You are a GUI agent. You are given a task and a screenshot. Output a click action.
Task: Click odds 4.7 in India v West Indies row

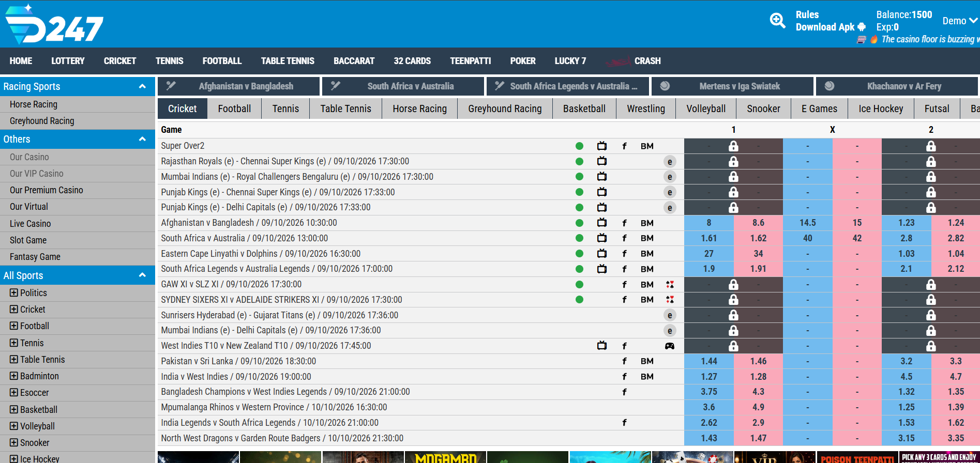956,377
